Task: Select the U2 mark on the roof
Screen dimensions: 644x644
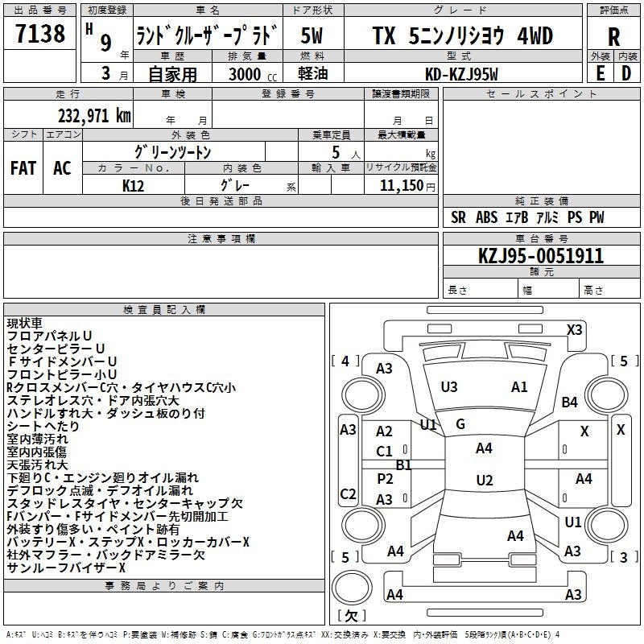Action: (x=485, y=480)
